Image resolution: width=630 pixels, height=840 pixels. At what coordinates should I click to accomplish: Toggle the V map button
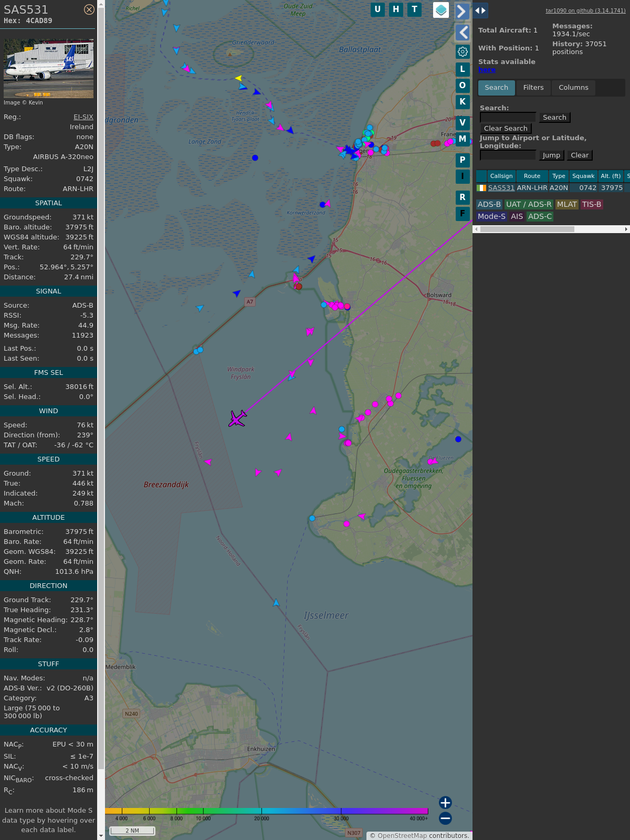coord(463,123)
